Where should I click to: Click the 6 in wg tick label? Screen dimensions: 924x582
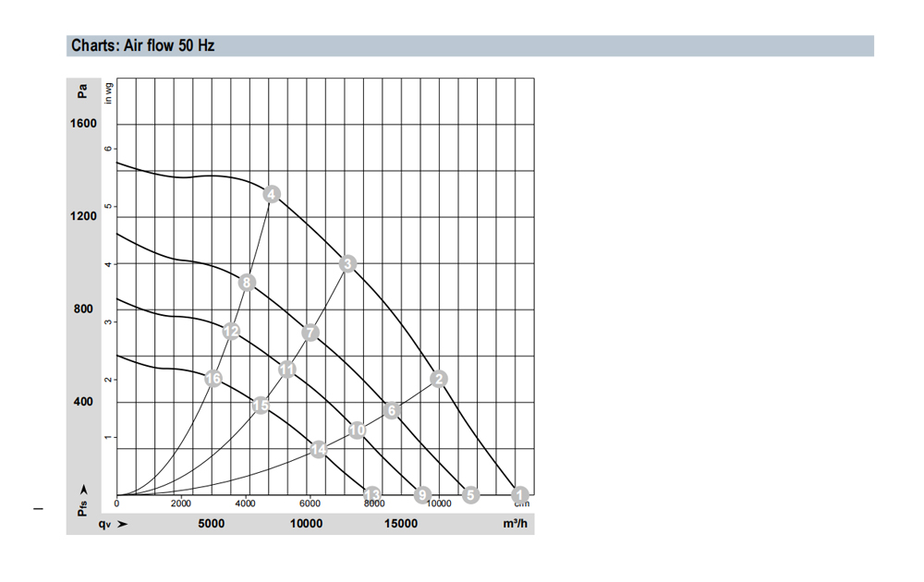tap(108, 149)
